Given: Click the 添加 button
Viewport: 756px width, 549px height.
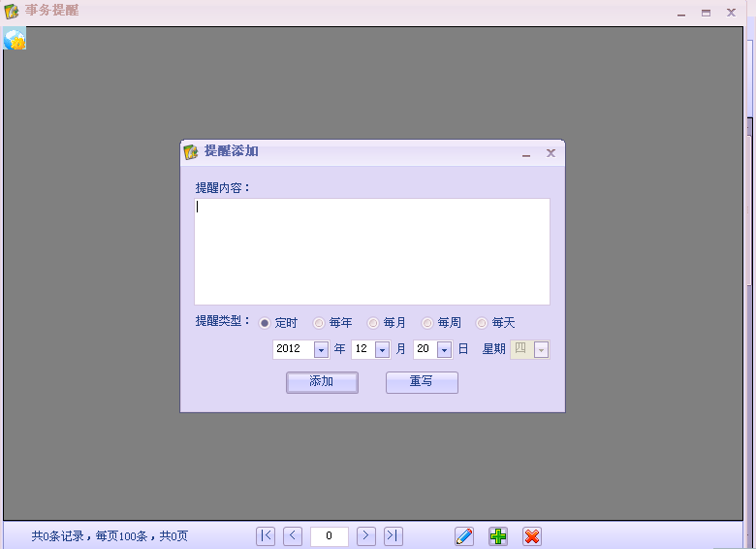Looking at the screenshot, I should [322, 382].
